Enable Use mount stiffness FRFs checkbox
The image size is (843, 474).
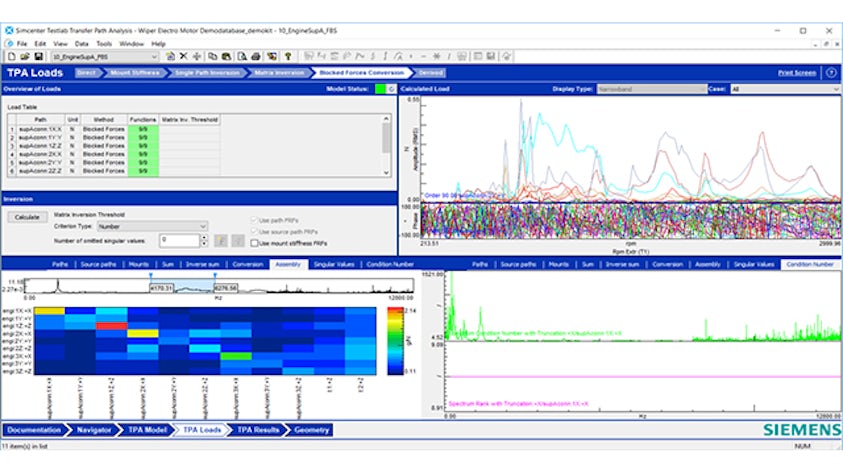click(x=255, y=243)
